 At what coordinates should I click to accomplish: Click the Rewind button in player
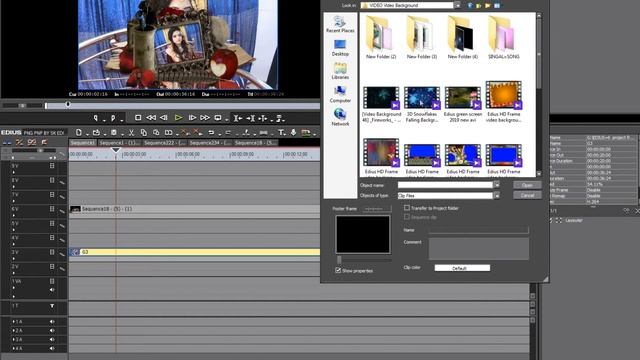click(151, 118)
